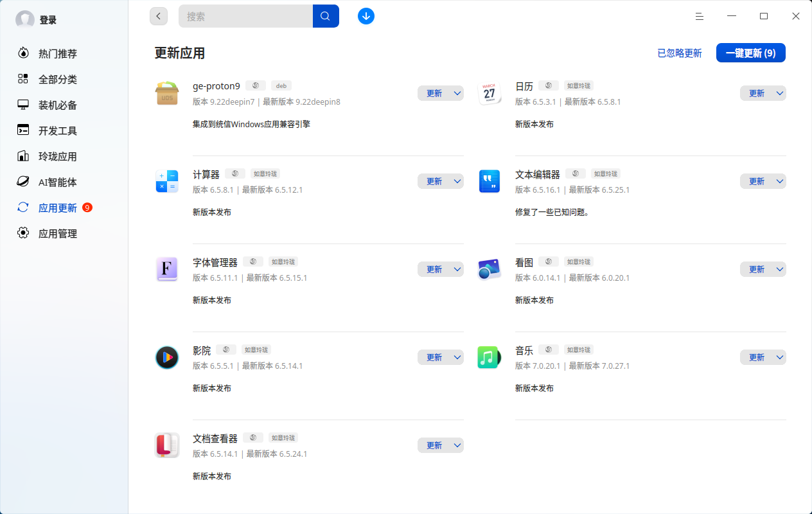Expand the update dropdown arrow for 日历
The height and width of the screenshot is (514, 812).
780,93
